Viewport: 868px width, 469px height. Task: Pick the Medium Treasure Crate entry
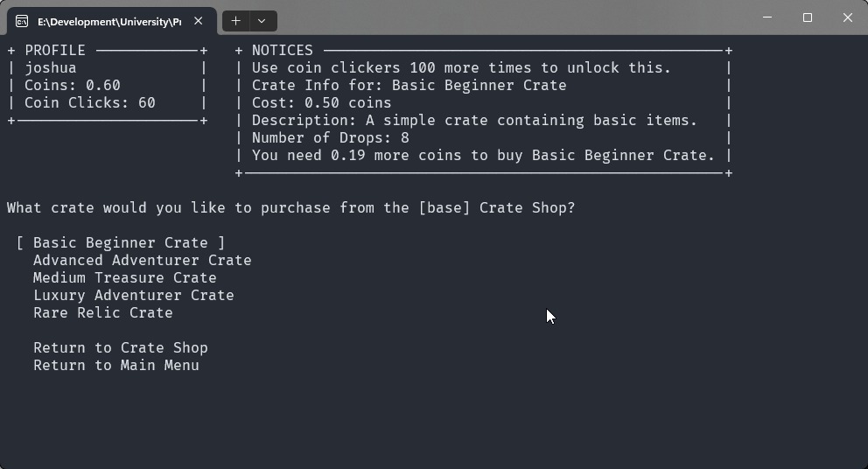[124, 277]
